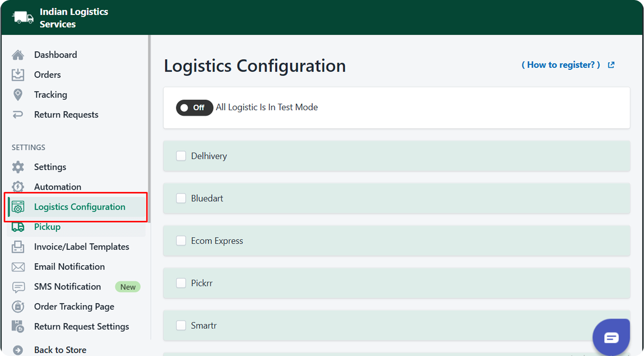Click the Pickup truck icon
The width and height of the screenshot is (644, 356).
pos(18,227)
